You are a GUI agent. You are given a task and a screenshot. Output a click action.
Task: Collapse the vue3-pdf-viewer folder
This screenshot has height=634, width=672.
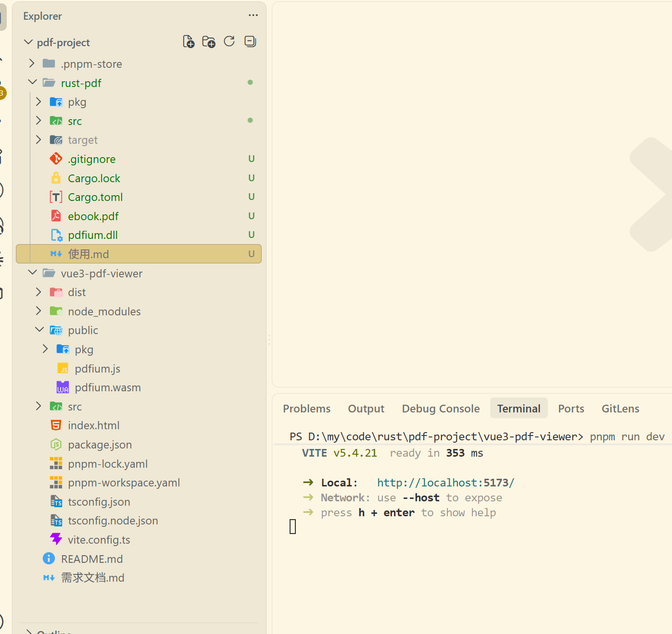point(32,273)
